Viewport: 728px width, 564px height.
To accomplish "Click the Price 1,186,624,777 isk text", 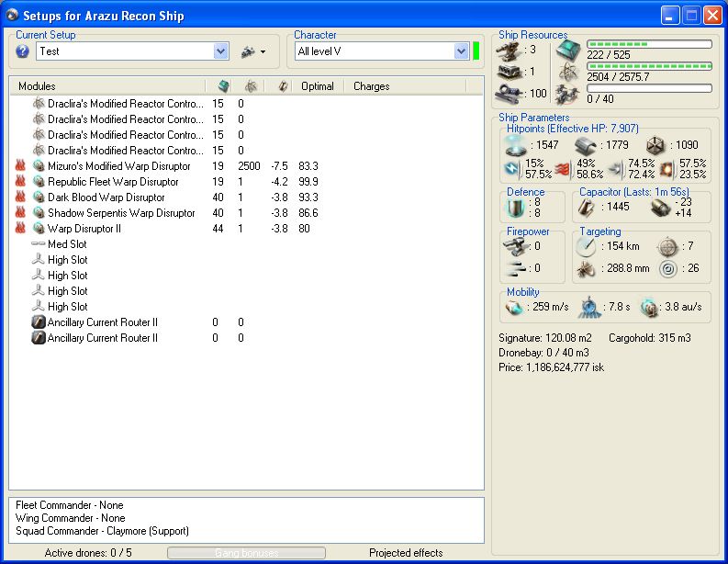I will [x=551, y=367].
